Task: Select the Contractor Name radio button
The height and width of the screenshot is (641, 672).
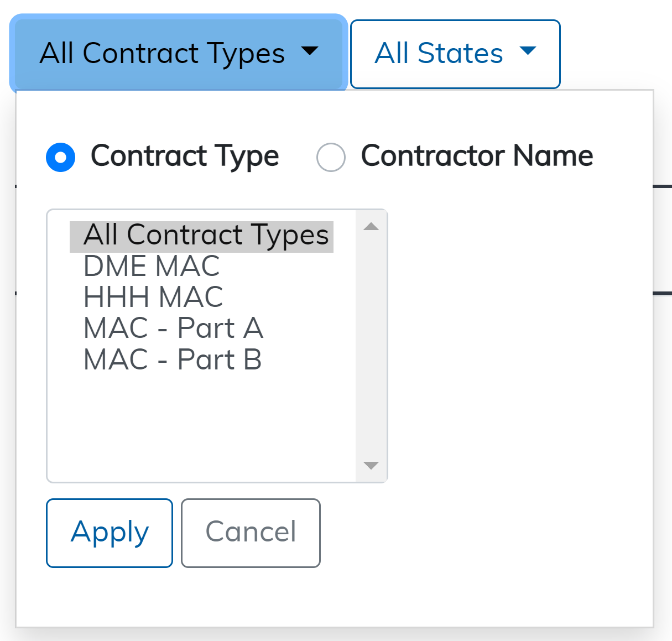Action: pos(331,157)
